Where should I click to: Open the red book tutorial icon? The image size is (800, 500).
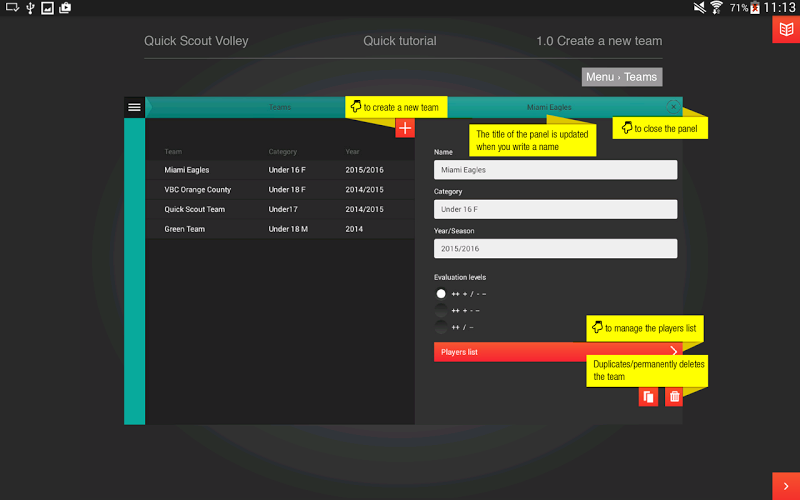[x=786, y=30]
